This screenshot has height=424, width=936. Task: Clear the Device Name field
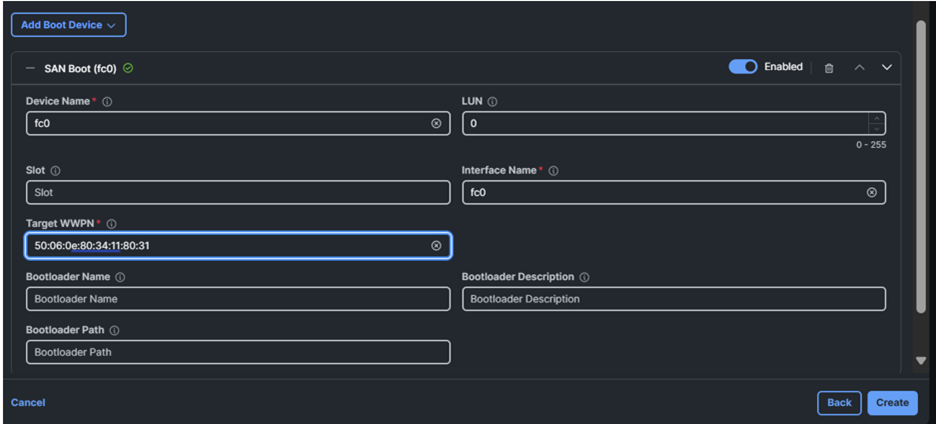point(436,123)
